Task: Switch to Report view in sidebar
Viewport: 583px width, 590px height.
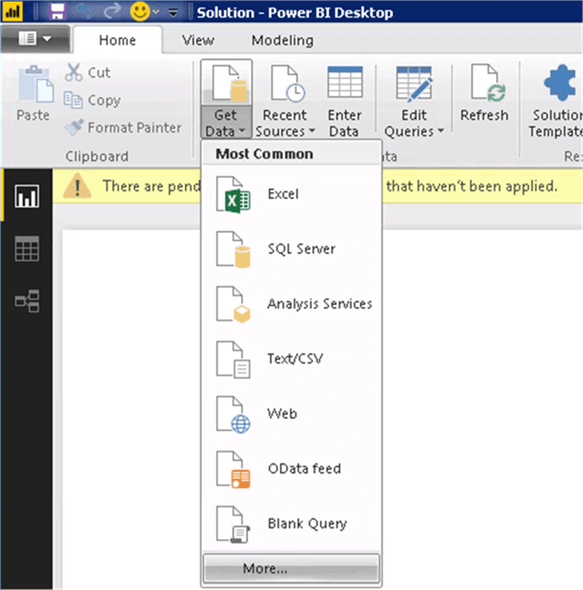Action: [x=26, y=196]
